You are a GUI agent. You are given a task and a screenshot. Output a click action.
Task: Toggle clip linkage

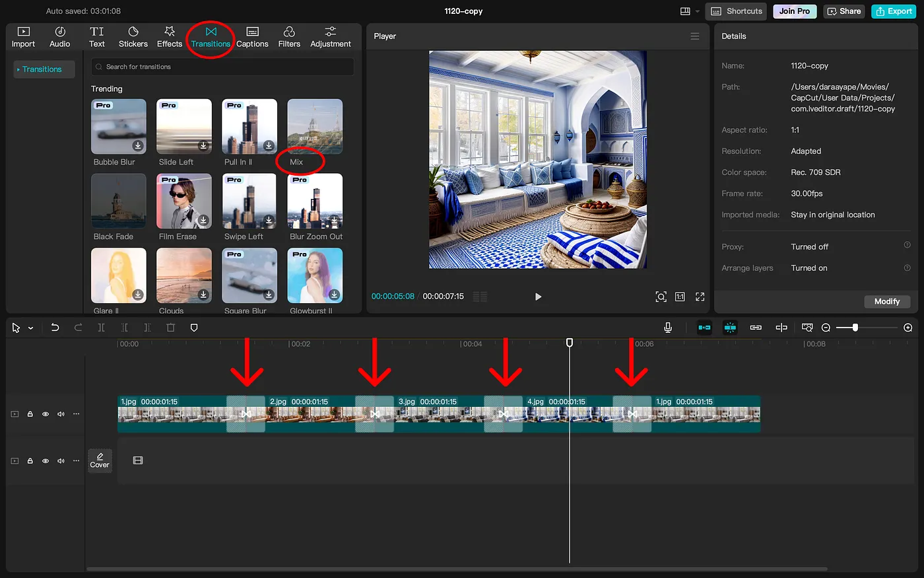[x=756, y=328]
